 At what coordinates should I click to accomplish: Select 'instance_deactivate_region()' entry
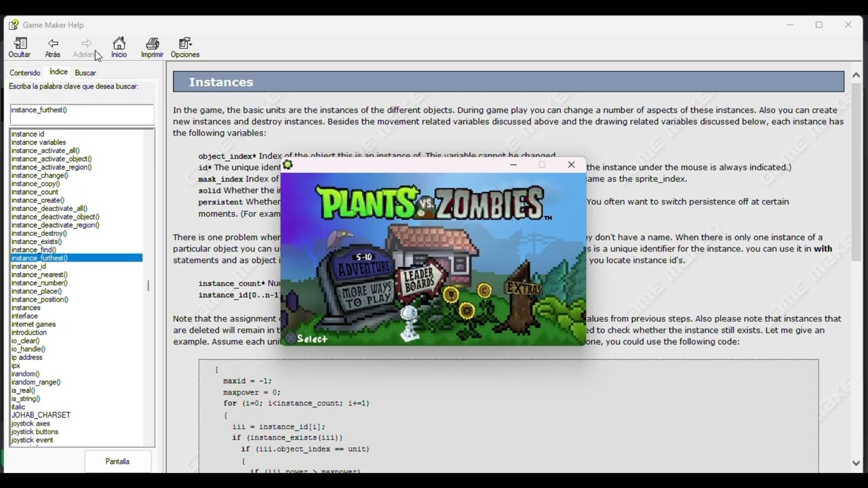56,225
